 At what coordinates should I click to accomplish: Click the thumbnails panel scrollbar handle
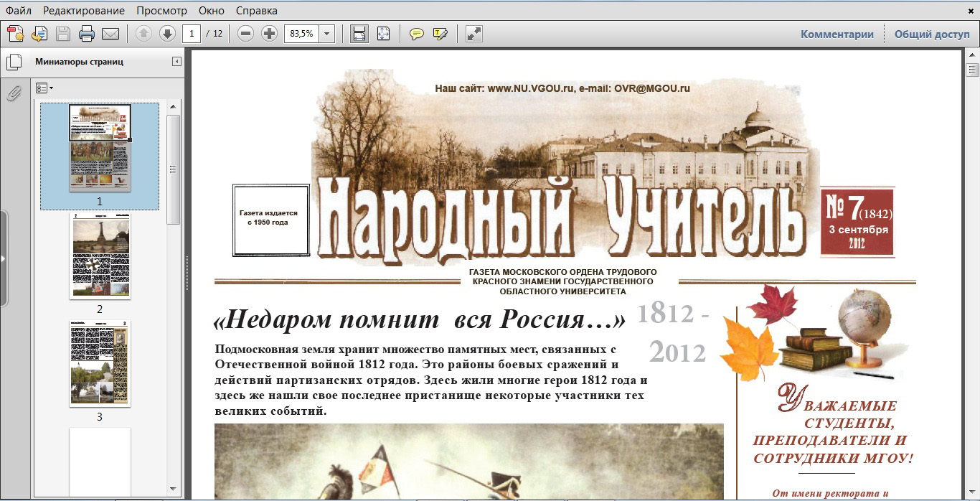[x=173, y=169]
